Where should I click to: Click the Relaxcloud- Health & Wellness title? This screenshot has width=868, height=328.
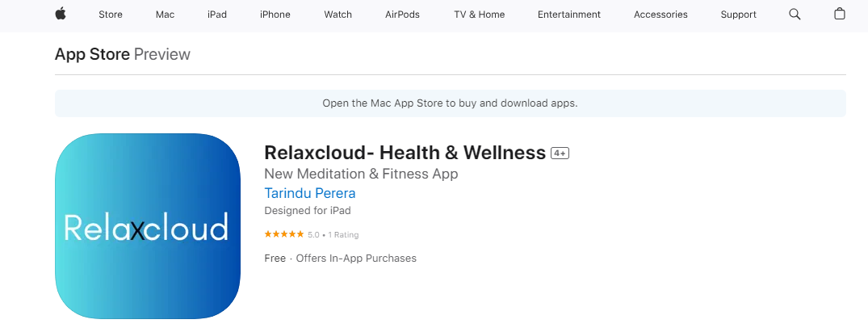click(x=405, y=152)
